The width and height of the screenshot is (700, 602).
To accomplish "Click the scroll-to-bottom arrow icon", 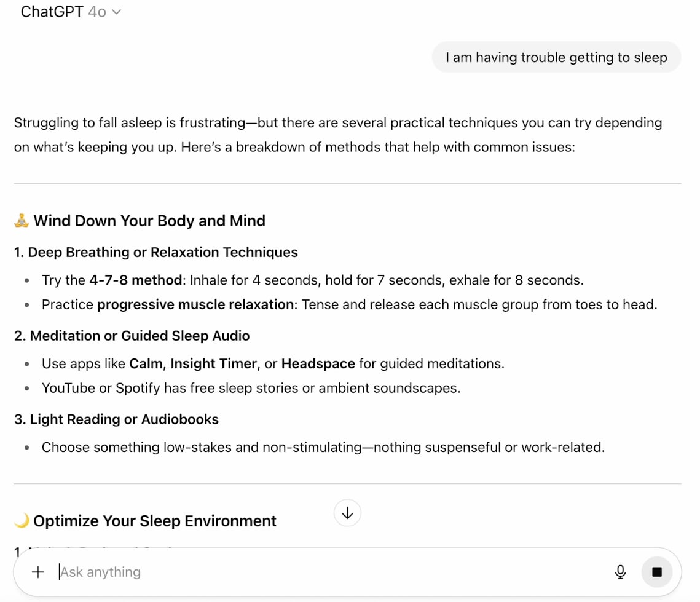I will tap(347, 513).
